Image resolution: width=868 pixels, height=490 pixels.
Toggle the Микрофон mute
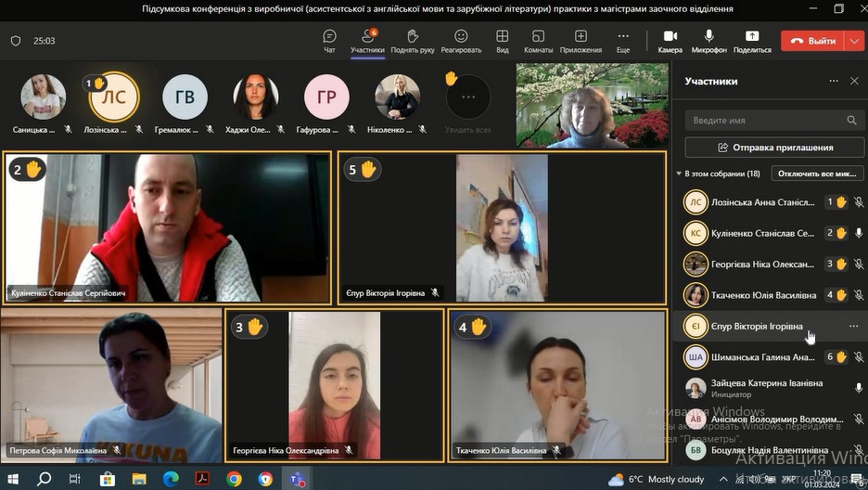708,41
